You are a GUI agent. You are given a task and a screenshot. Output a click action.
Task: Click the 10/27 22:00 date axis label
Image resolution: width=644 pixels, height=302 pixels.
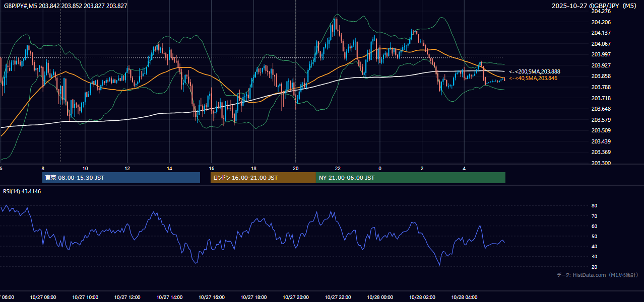(338, 297)
